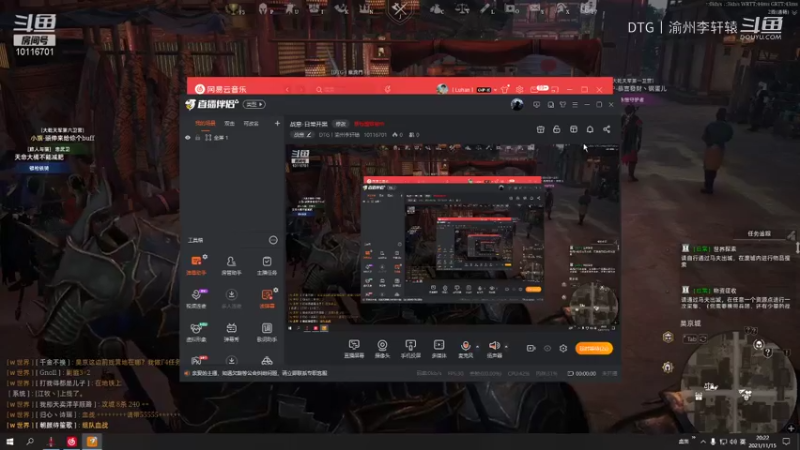Image resolution: width=800 pixels, height=450 pixels.
Task: Click the listen-recognize icon in NetEase title bar
Action: pos(388,89)
